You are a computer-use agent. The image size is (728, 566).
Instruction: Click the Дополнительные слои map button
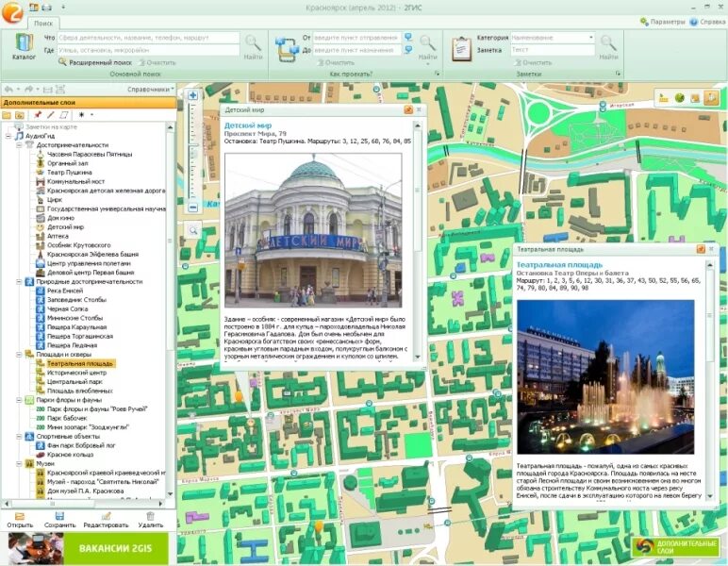(678, 546)
